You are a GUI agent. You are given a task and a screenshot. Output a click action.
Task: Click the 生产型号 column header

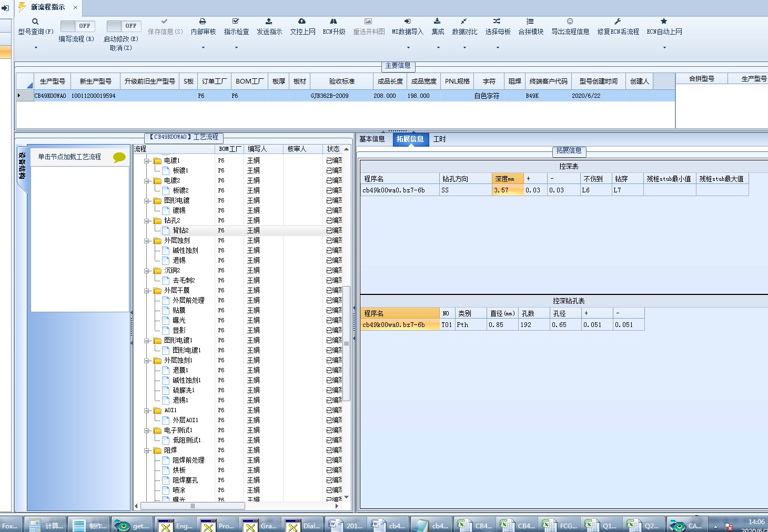pyautogui.click(x=52, y=81)
